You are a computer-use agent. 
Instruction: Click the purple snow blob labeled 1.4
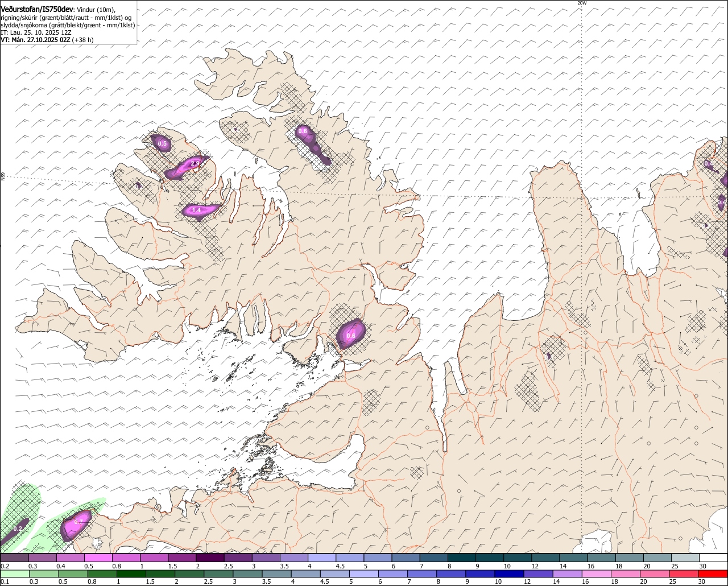tap(200, 211)
